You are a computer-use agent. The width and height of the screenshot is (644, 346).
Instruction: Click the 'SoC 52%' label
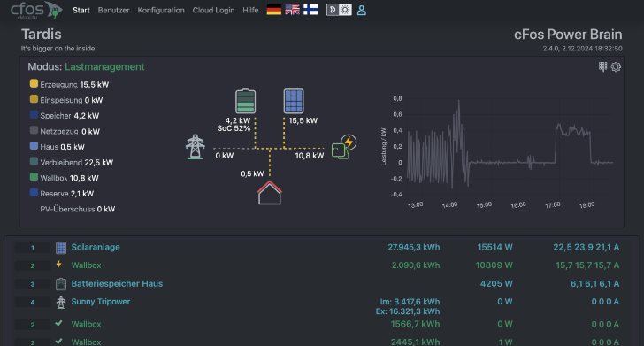[234, 128]
